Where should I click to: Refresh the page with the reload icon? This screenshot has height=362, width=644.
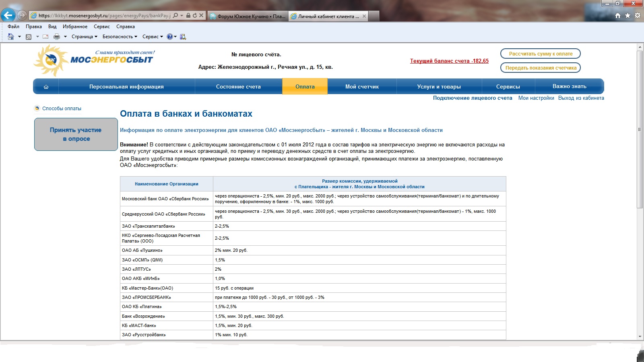click(x=195, y=16)
